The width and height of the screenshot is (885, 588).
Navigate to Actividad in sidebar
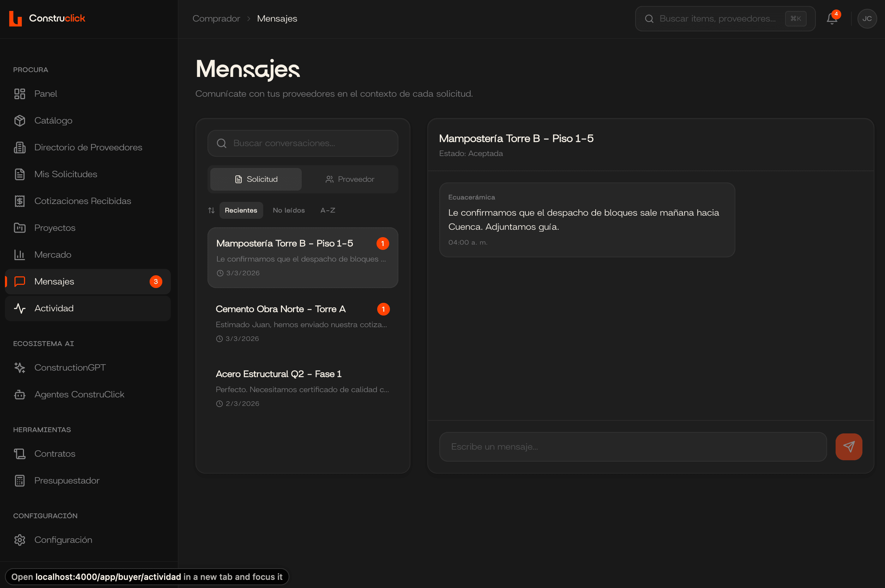(x=88, y=308)
